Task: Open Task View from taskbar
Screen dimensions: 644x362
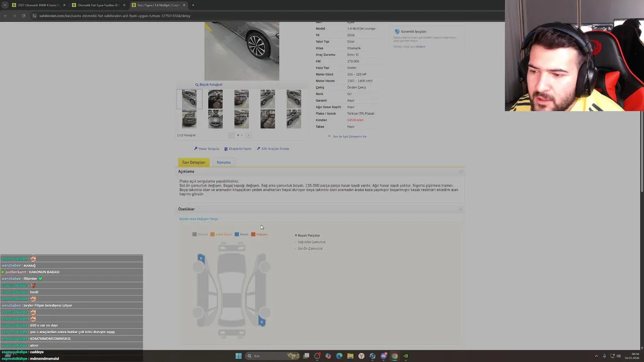Action: pyautogui.click(x=306, y=356)
